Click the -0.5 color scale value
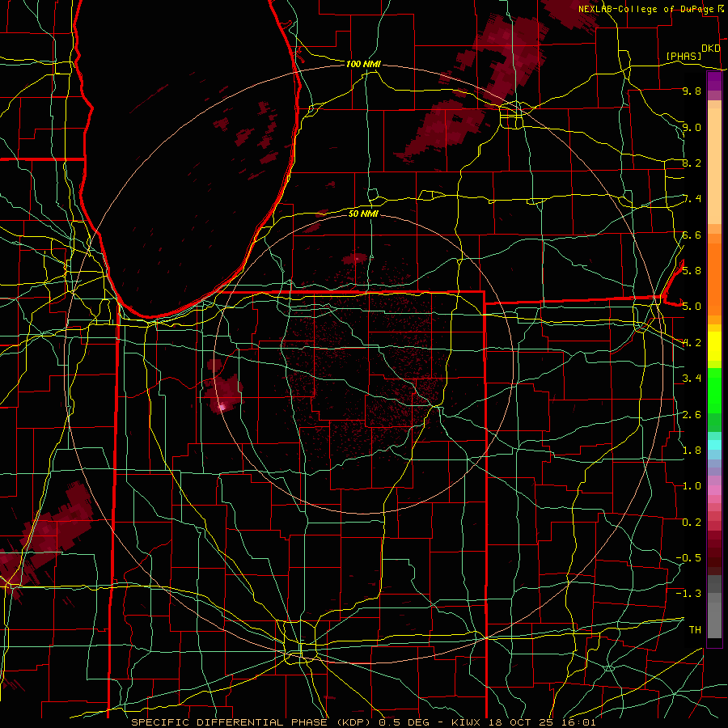The width and height of the screenshot is (728, 728). click(688, 557)
